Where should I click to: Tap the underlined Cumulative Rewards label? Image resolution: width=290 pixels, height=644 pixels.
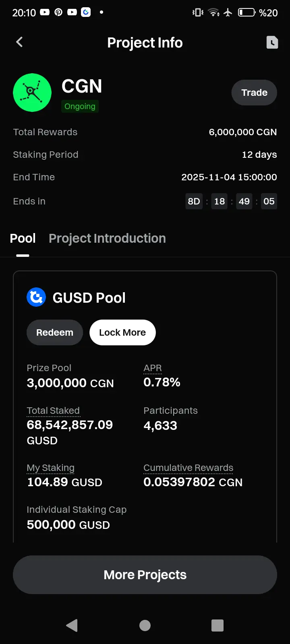[188, 468]
